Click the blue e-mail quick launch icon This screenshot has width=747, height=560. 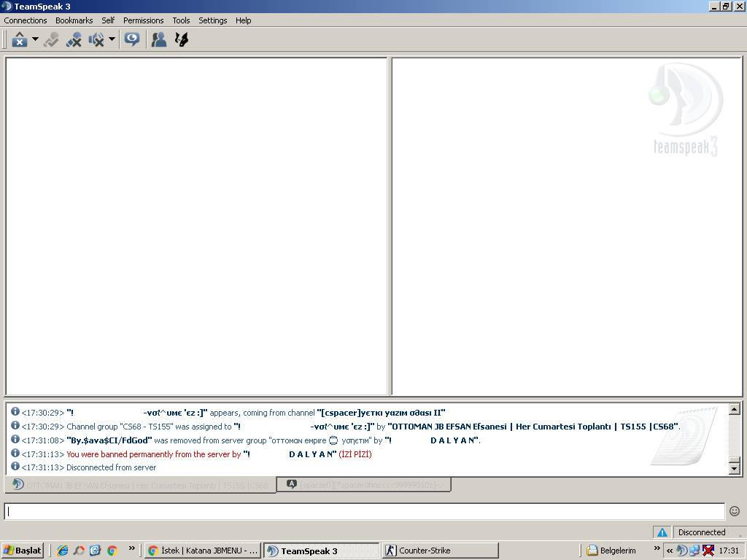tap(96, 551)
